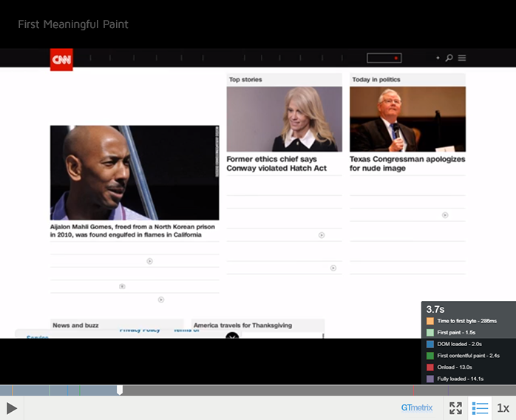Screen dimensions: 516x420
Task: Click the light green First paint swatch
Action: point(430,333)
